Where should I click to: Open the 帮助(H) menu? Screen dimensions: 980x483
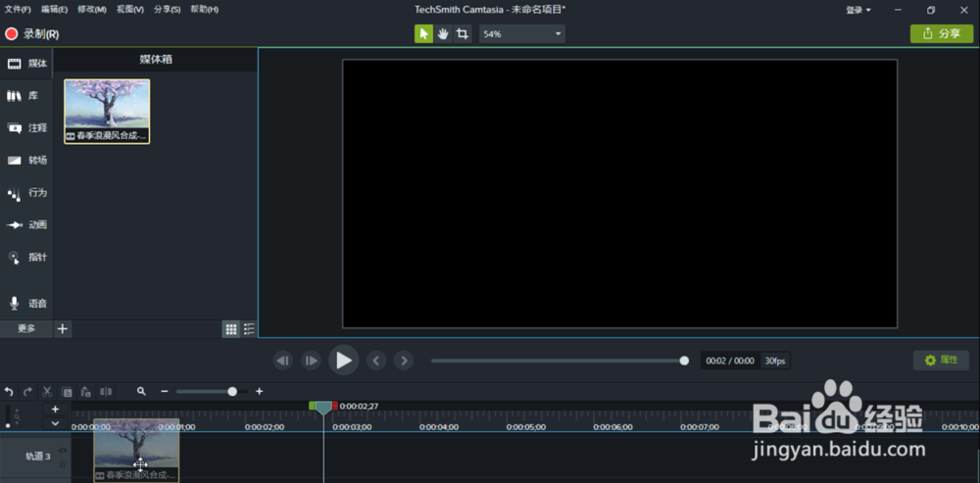[x=205, y=10]
